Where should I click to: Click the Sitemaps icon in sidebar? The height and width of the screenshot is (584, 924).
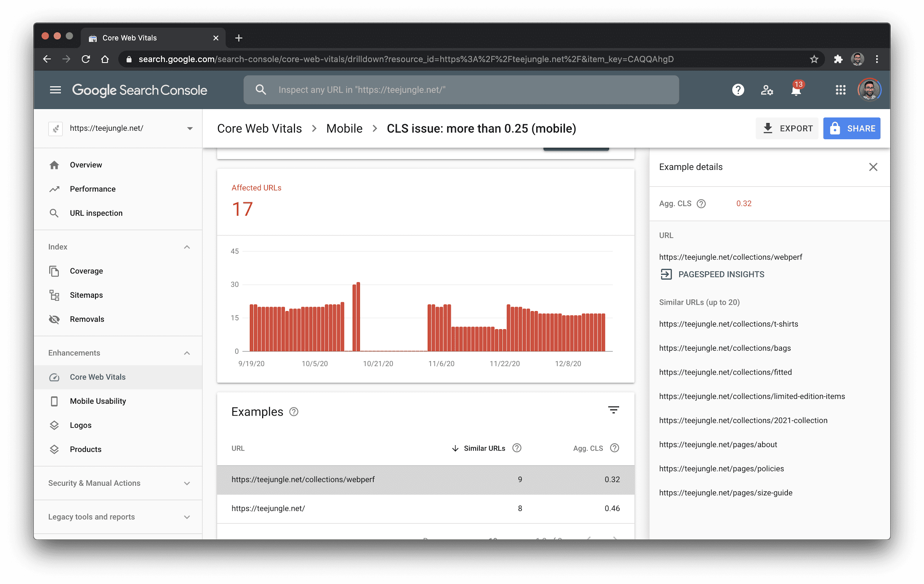54,295
